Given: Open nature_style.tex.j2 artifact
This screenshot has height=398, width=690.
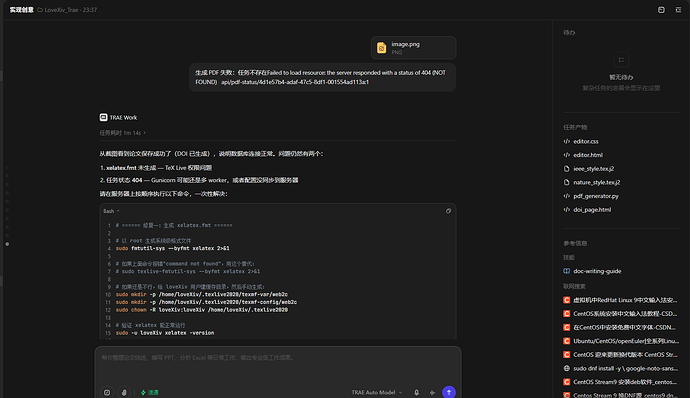Looking at the screenshot, I should (597, 182).
